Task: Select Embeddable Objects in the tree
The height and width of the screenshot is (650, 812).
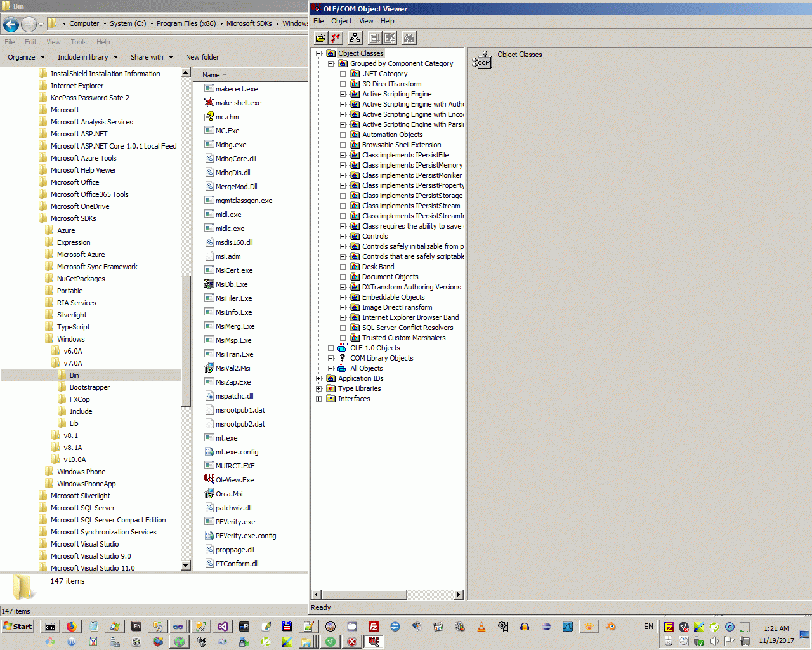Action: (393, 297)
